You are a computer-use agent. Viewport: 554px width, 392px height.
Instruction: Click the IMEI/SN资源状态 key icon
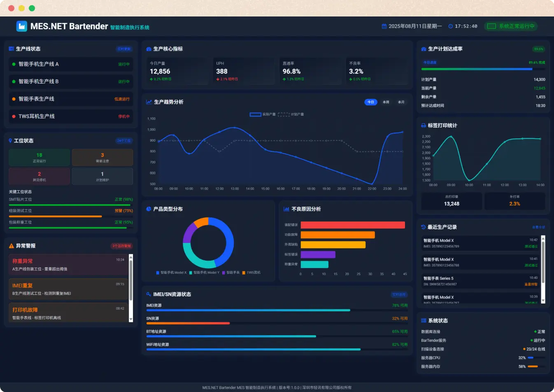tap(149, 294)
